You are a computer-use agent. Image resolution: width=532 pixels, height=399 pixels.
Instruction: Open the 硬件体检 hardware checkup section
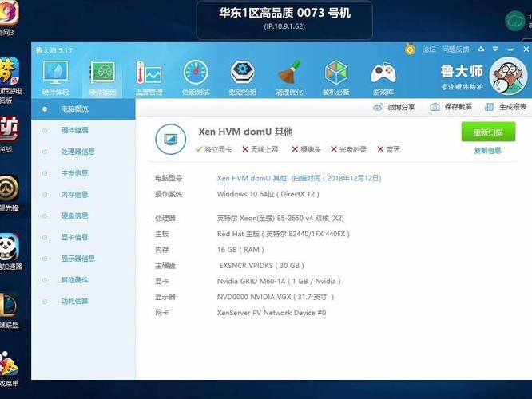pos(55,77)
